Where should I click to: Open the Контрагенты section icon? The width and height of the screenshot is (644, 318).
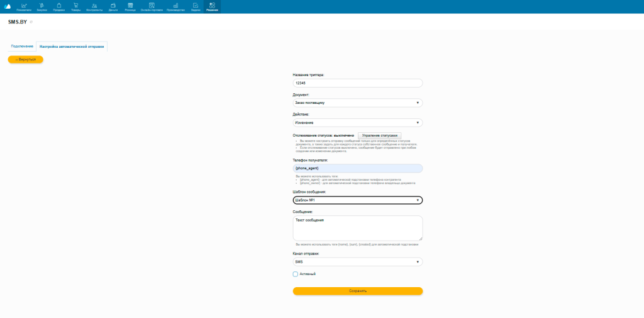[94, 6]
